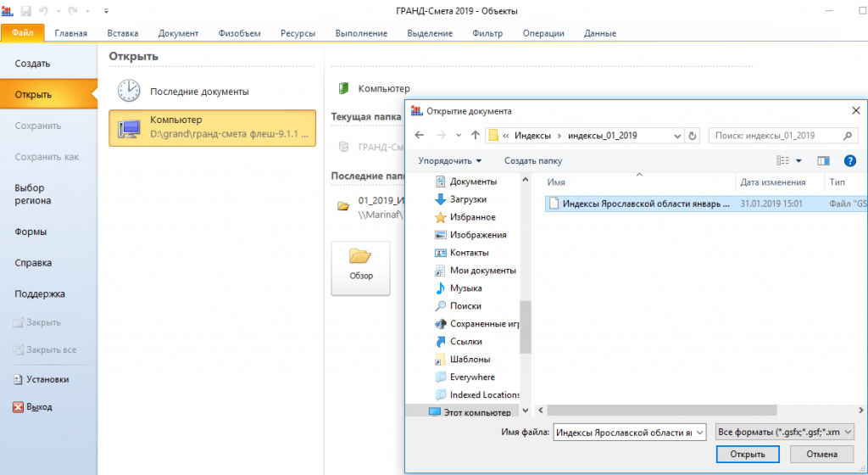Open the Данные ribbon tab
The image size is (868, 475).
[x=600, y=33]
